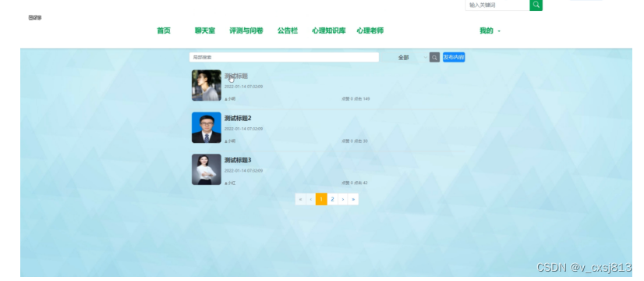Click the stats showing 点击 42
644x281 pixels.
pos(355,183)
